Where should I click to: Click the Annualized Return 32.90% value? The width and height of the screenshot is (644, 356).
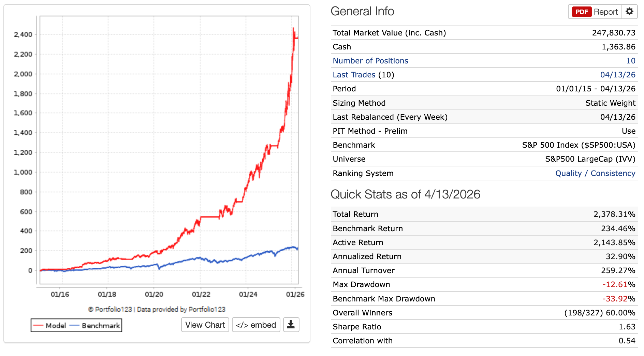620,256
